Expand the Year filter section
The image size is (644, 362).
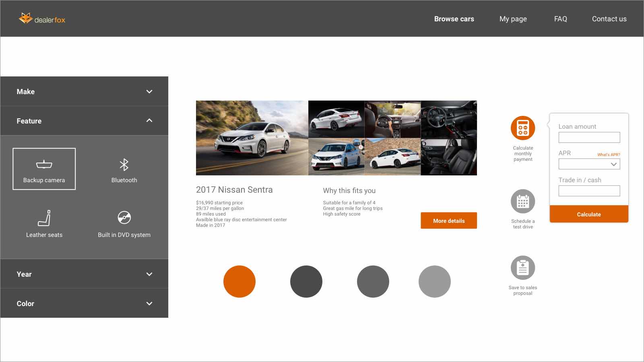(84, 274)
